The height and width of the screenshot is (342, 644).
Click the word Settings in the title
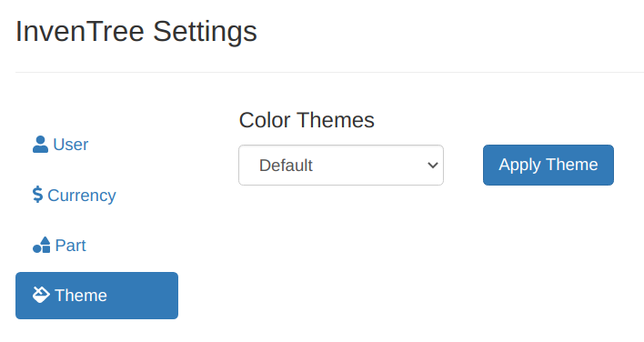(x=205, y=32)
